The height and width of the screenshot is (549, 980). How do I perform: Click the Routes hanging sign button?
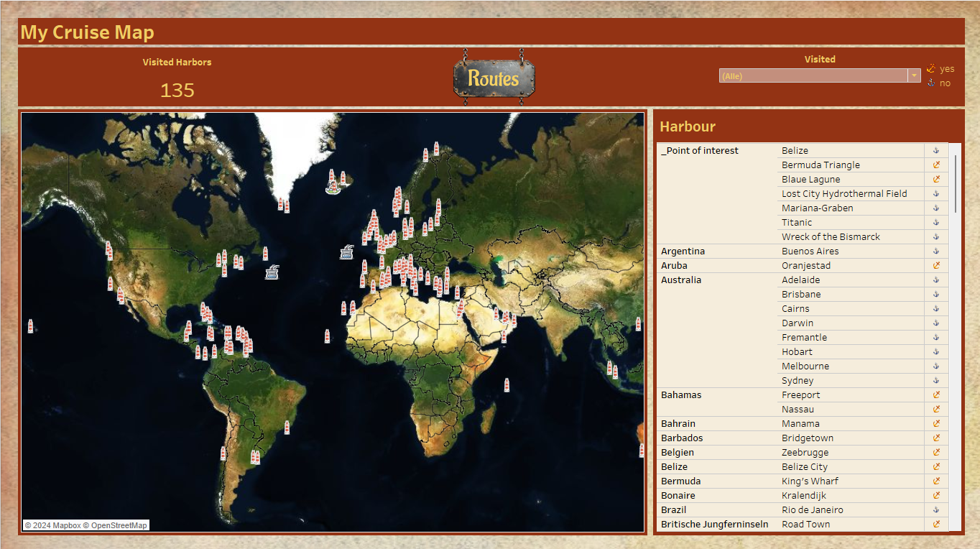(494, 78)
